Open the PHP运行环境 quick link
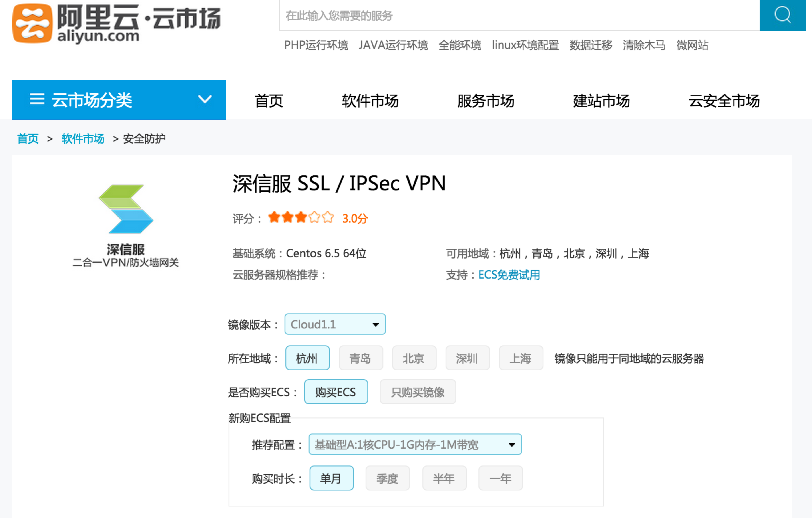The height and width of the screenshot is (518, 812). (x=316, y=45)
